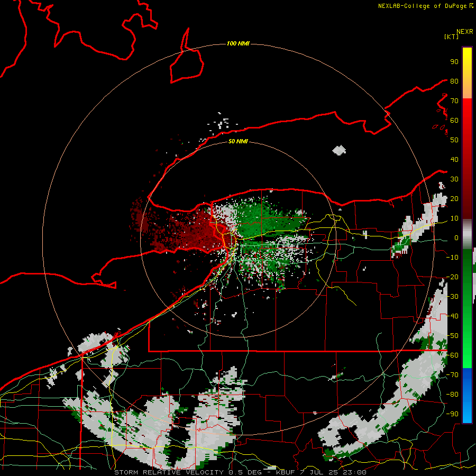Click the -60 value on the velocity scale
This screenshot has height=476, width=476.
pyautogui.click(x=452, y=355)
